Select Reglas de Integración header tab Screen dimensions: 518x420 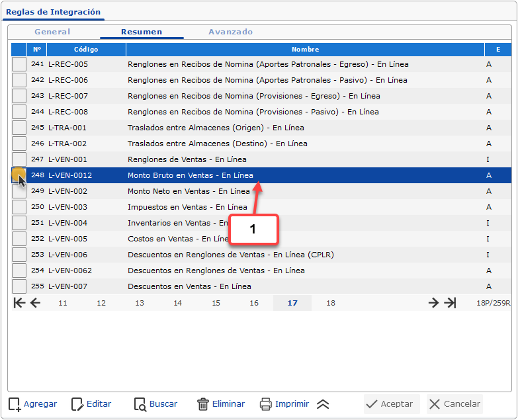point(53,12)
